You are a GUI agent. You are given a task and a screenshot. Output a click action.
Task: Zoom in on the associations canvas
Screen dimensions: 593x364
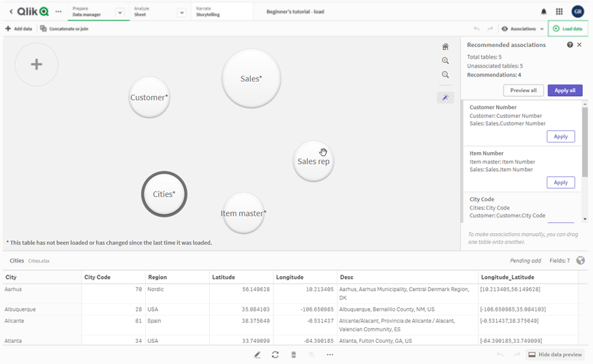click(446, 61)
